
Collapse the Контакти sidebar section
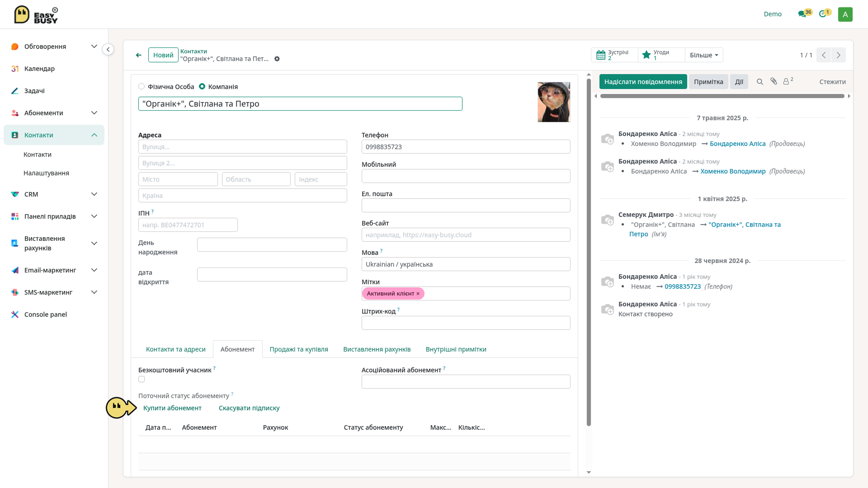[x=94, y=135]
